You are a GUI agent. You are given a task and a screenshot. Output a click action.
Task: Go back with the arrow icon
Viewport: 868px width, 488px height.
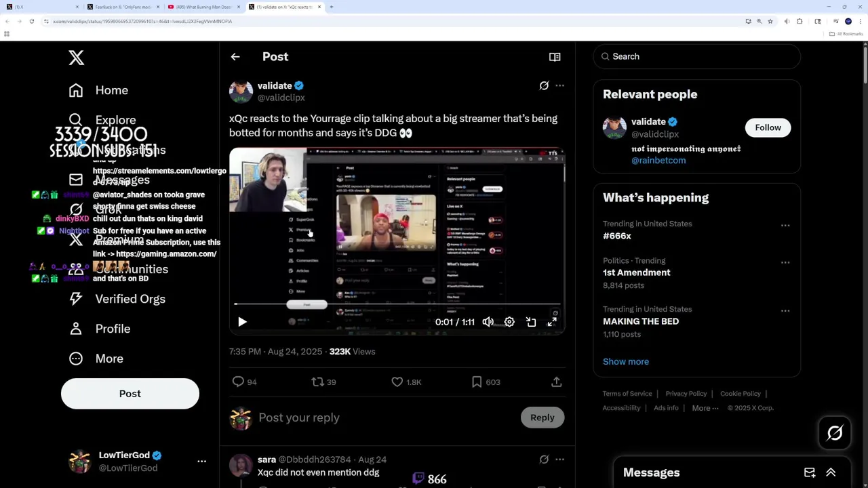tap(235, 57)
